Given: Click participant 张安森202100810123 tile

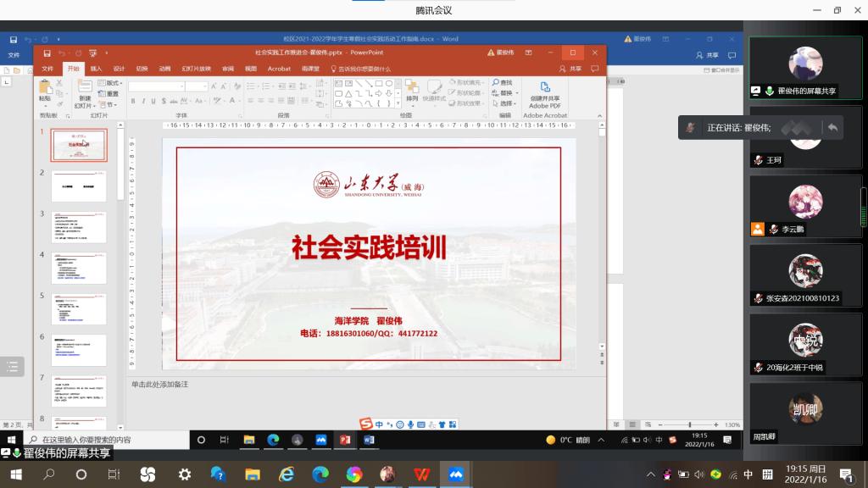Looking at the screenshot, I should (x=805, y=275).
